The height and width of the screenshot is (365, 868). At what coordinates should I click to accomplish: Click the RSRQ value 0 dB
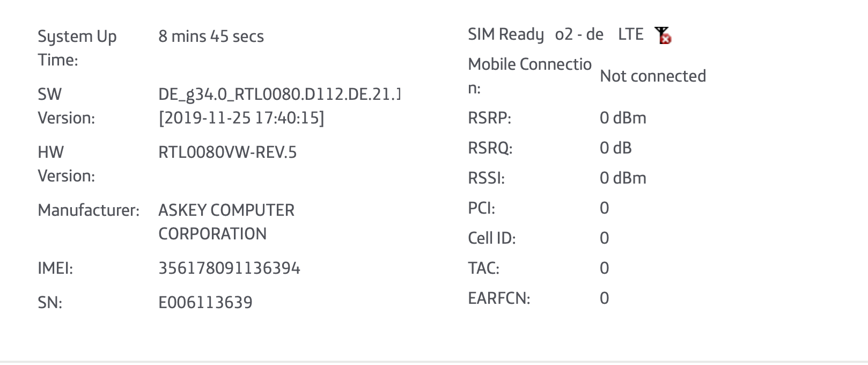click(x=616, y=148)
